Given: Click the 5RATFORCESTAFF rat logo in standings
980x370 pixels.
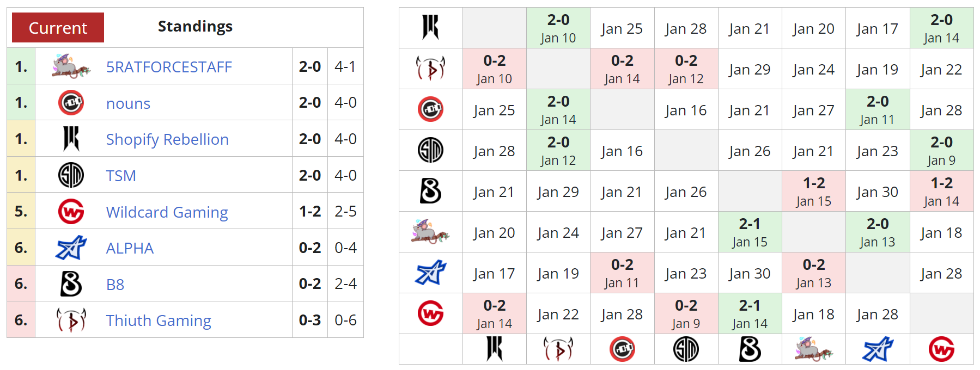Looking at the screenshot, I should pos(71,66).
